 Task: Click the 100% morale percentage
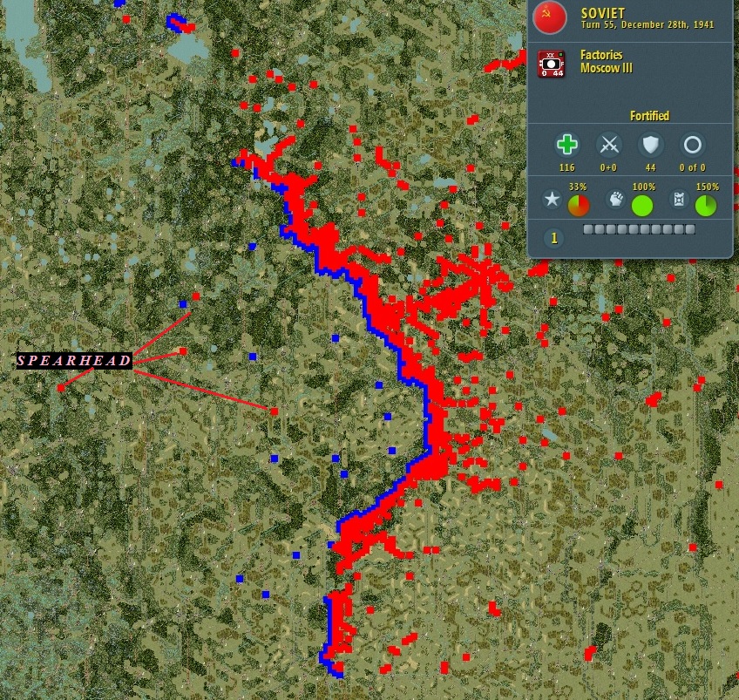coord(644,187)
